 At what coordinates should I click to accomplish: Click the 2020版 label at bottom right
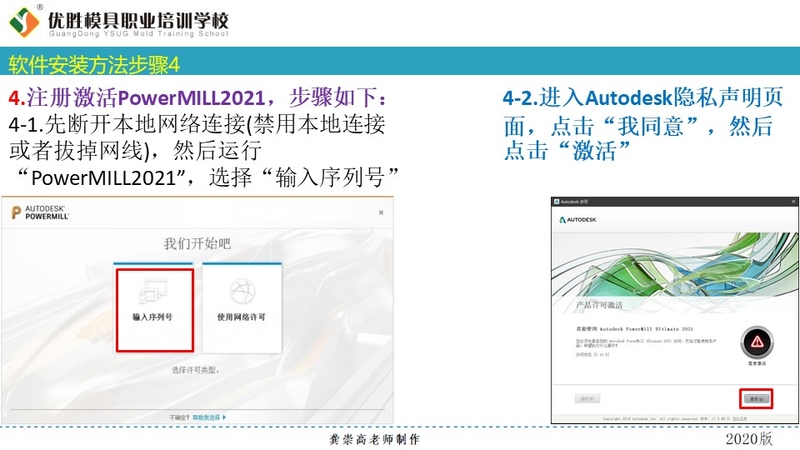tap(749, 439)
